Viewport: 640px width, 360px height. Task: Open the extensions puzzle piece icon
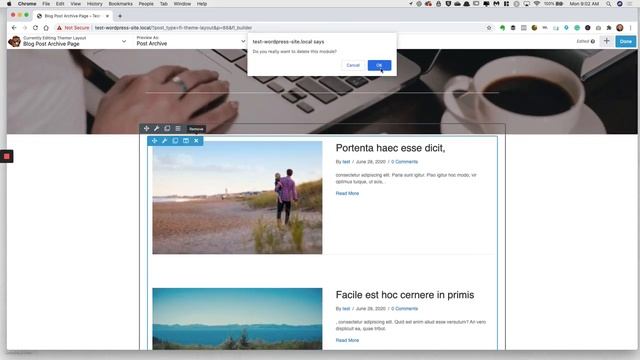click(x=609, y=28)
